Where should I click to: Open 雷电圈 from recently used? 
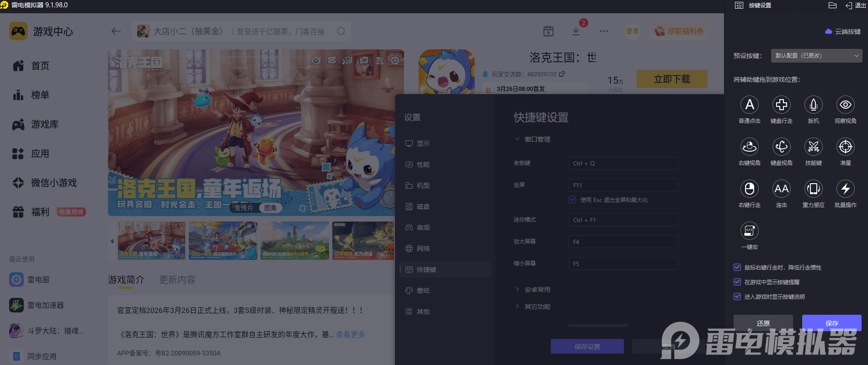point(29,280)
